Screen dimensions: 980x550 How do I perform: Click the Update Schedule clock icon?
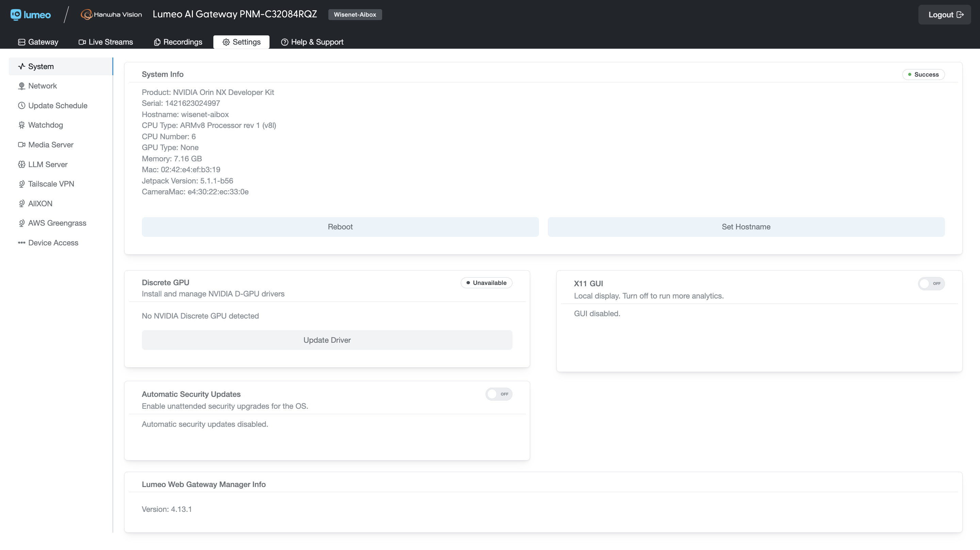click(22, 106)
